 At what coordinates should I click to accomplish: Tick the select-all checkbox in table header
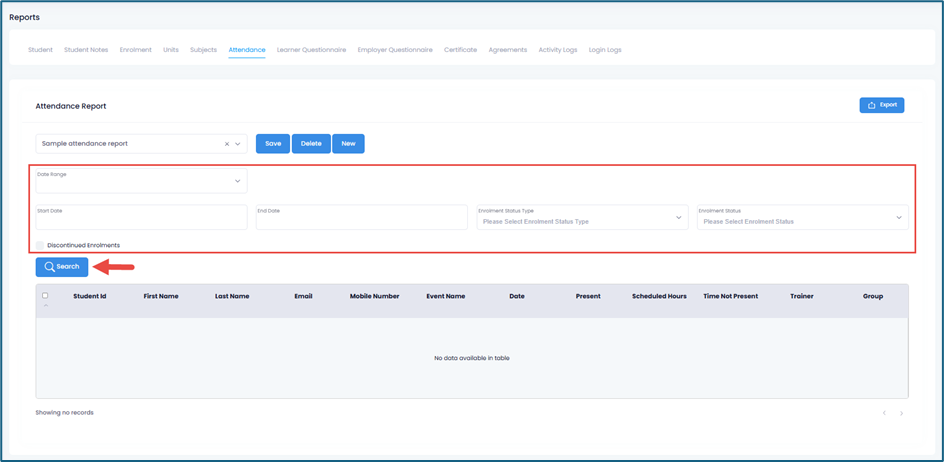45,296
